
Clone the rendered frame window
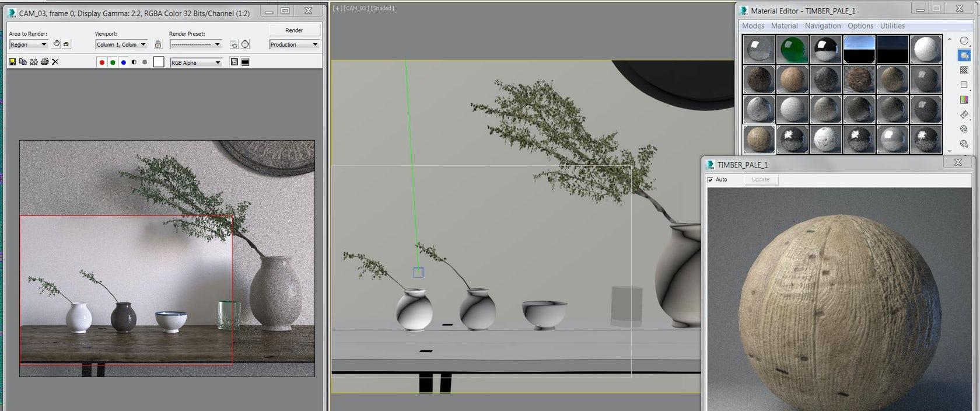pyautogui.click(x=34, y=62)
